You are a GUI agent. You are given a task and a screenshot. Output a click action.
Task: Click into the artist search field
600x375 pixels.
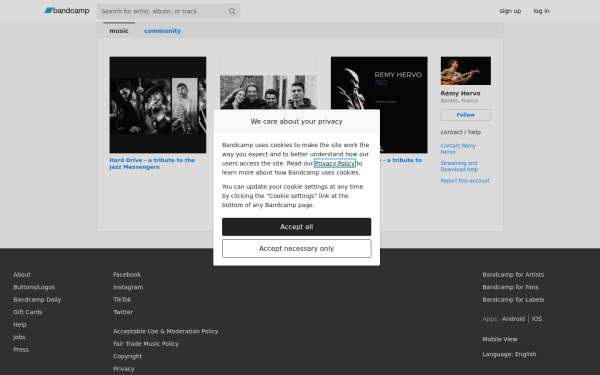coord(164,11)
